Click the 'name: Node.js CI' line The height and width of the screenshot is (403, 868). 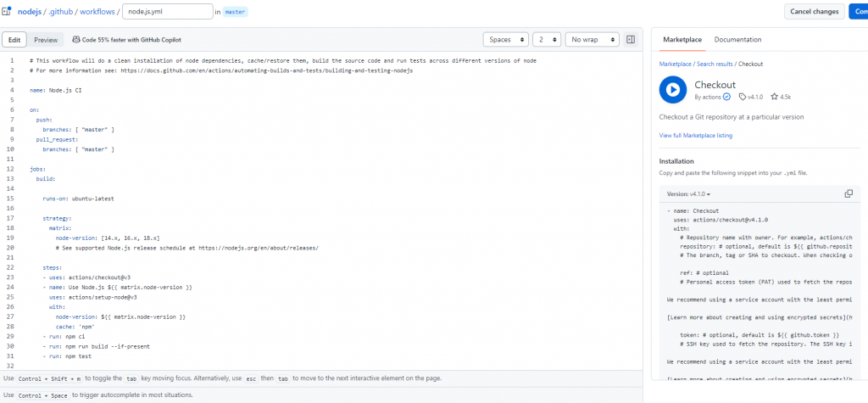click(x=56, y=90)
